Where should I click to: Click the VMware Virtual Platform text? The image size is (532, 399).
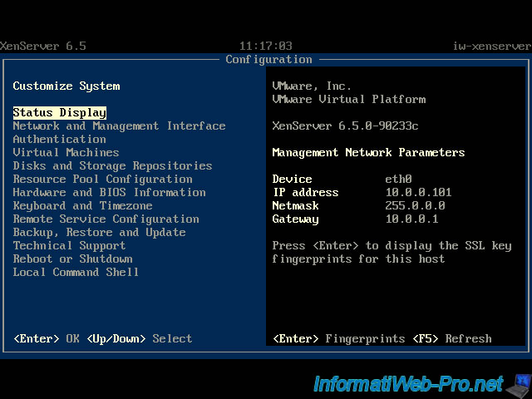[x=349, y=99]
